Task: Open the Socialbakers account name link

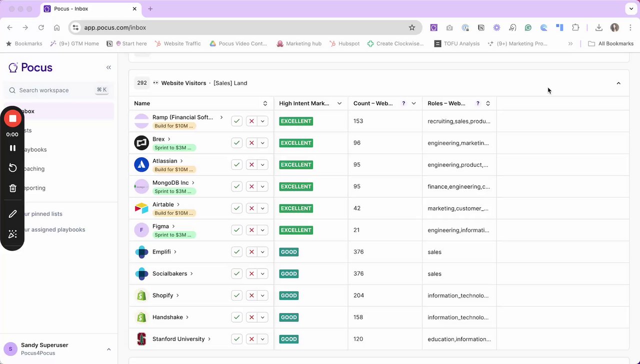Action: point(169,274)
